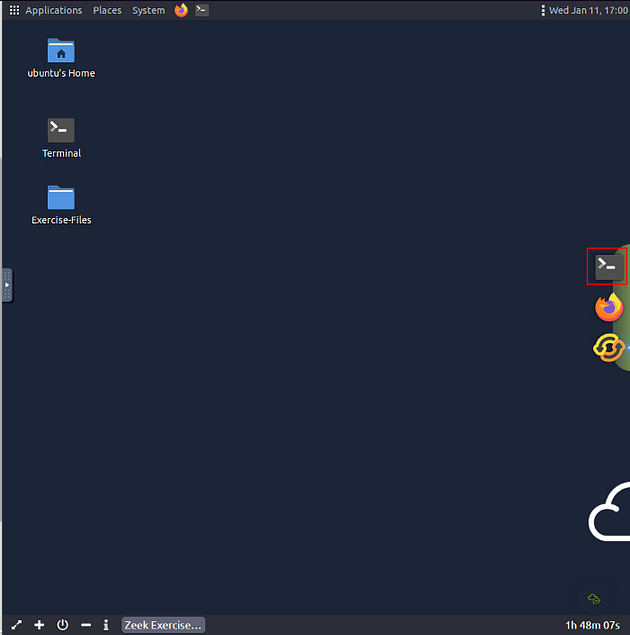The height and width of the screenshot is (635, 630).
Task: Click the large white cloud icon
Action: (x=609, y=511)
